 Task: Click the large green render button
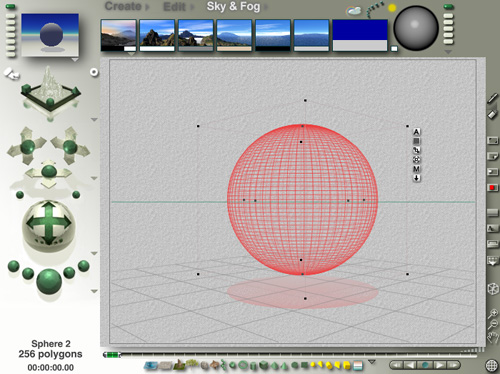pyautogui.click(x=49, y=282)
